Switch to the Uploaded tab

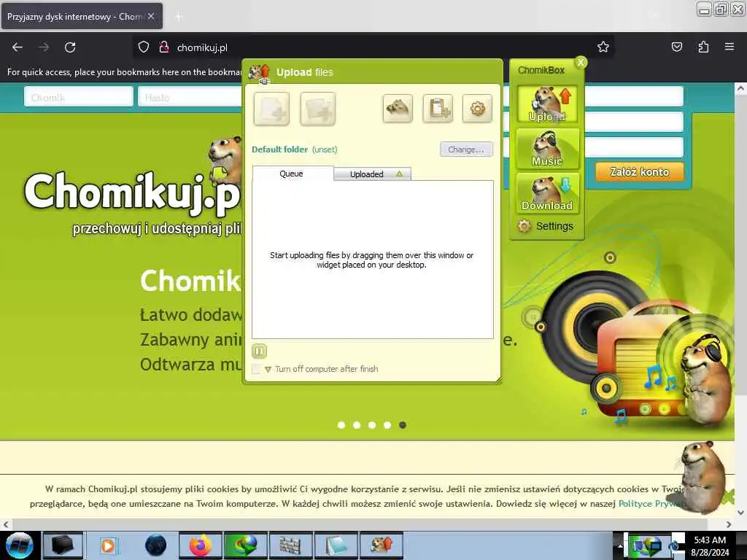372,174
